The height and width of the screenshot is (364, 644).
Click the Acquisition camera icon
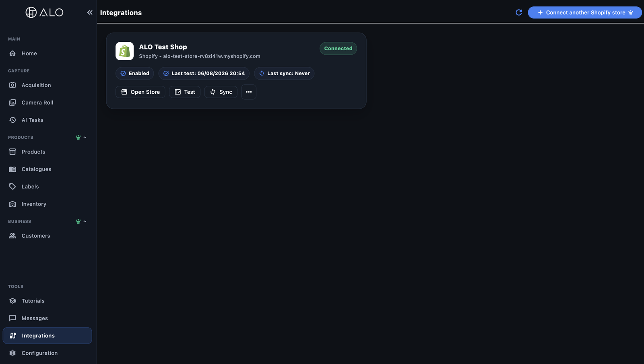coord(12,85)
